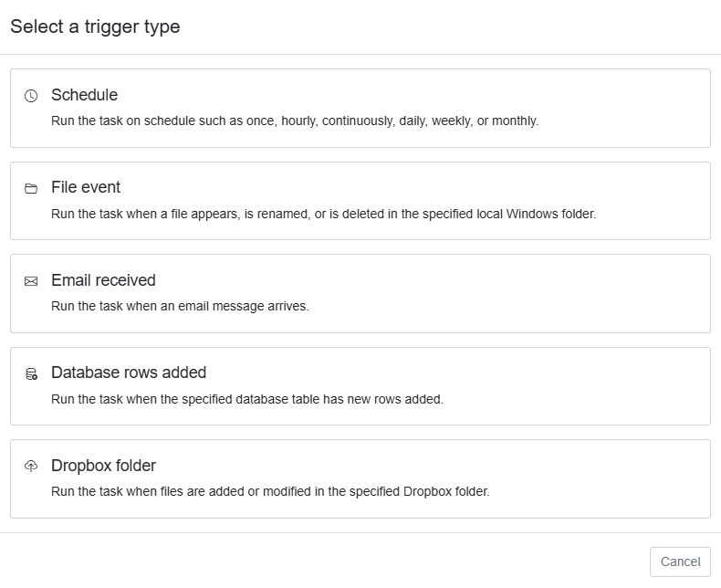Choose the Database rows added title
Image resolution: width=721 pixels, height=588 pixels.
click(x=129, y=373)
